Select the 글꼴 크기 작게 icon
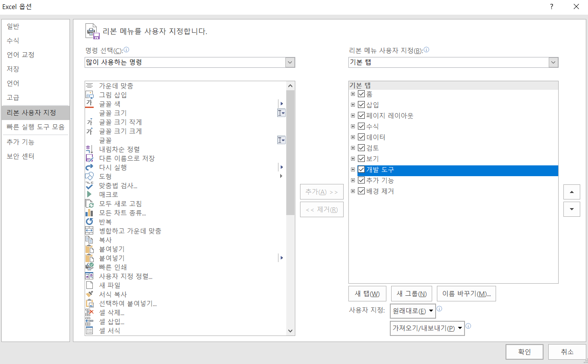 point(89,122)
